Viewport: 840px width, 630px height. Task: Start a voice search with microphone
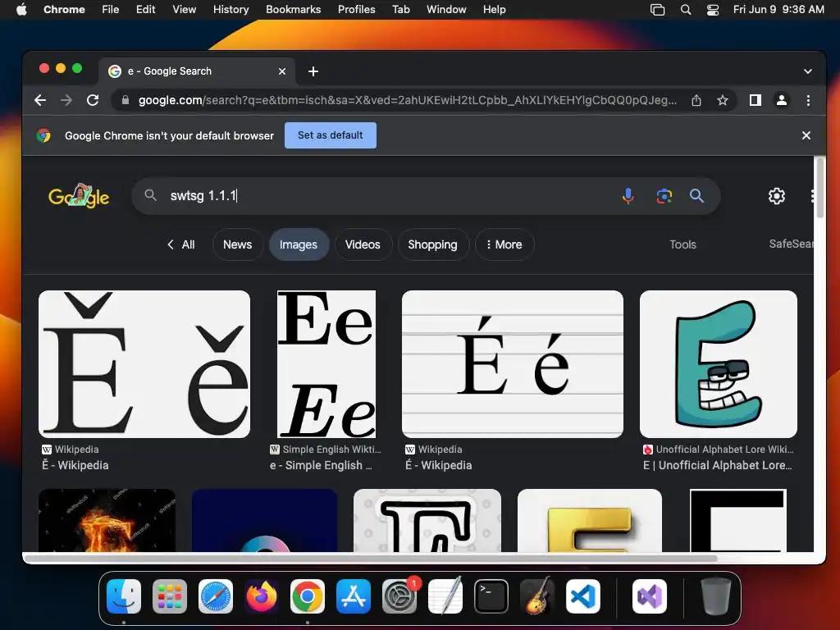628,195
